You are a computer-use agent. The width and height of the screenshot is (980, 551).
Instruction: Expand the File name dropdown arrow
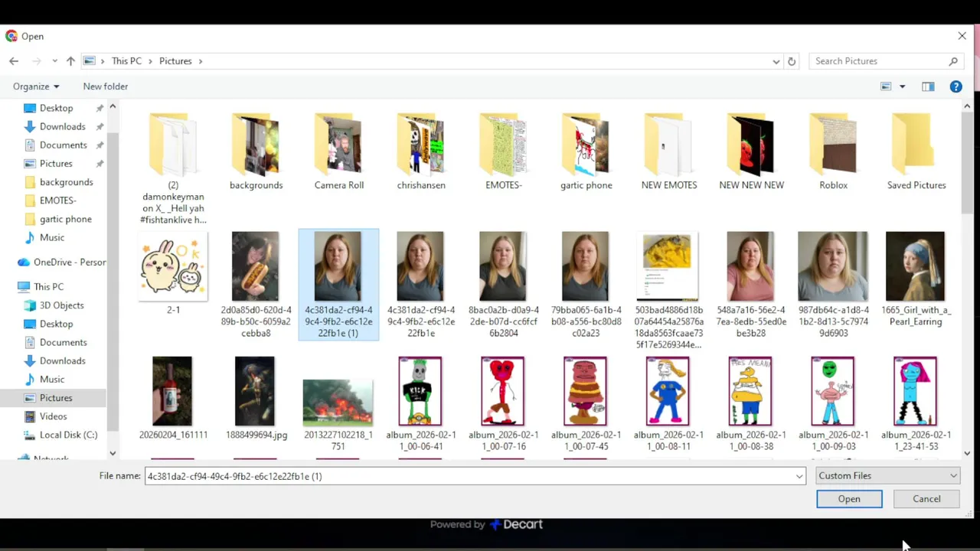click(799, 476)
